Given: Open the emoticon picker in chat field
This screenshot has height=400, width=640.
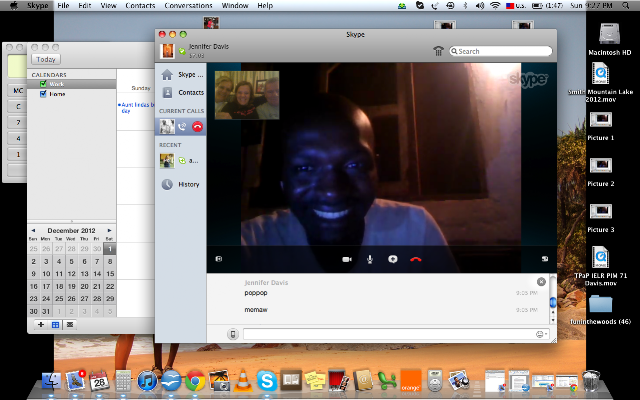Looking at the screenshot, I should (540, 334).
